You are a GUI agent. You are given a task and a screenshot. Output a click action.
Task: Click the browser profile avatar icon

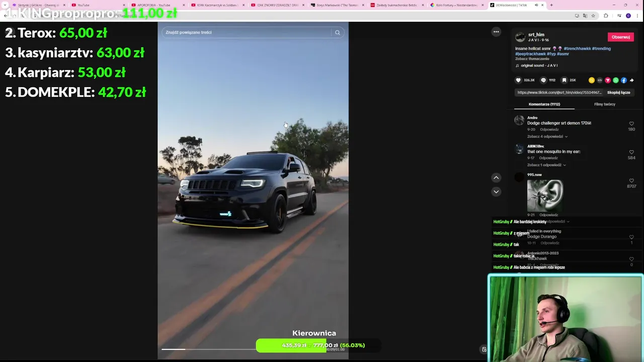pyautogui.click(x=628, y=16)
